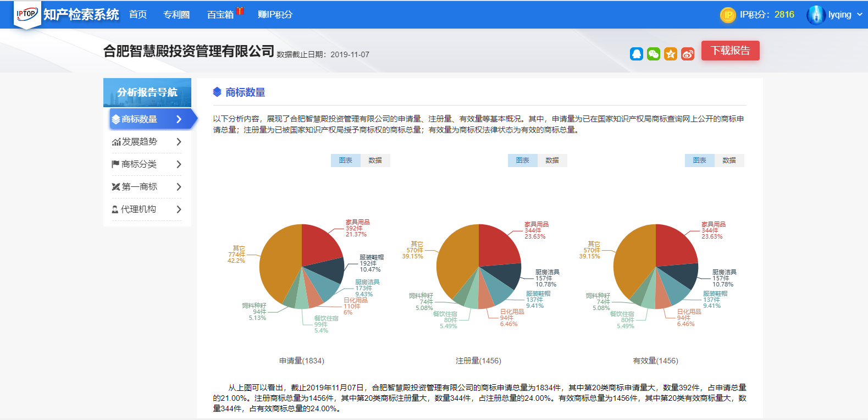The height and width of the screenshot is (420, 868).
Task: Click the 下载报告 button
Action: tap(730, 51)
